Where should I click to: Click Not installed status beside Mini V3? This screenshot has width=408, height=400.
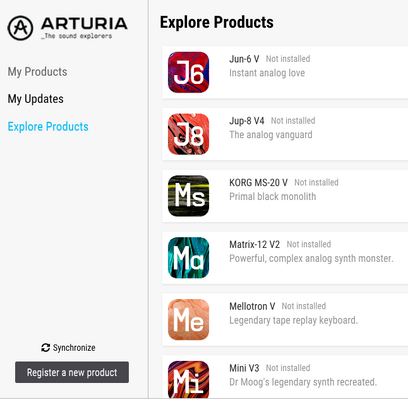point(288,368)
